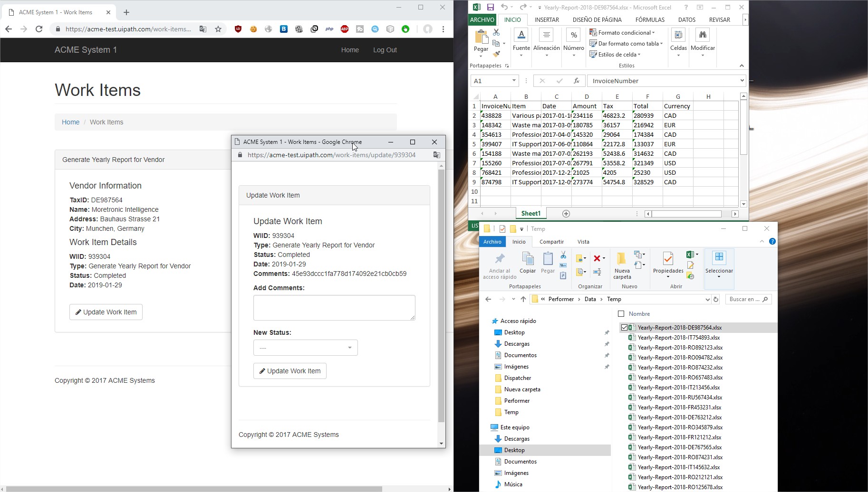Click Update Work Item button in the popup window

[x=290, y=371]
